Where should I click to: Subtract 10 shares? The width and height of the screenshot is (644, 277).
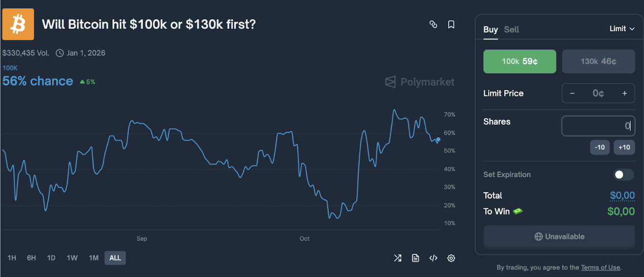tap(600, 147)
